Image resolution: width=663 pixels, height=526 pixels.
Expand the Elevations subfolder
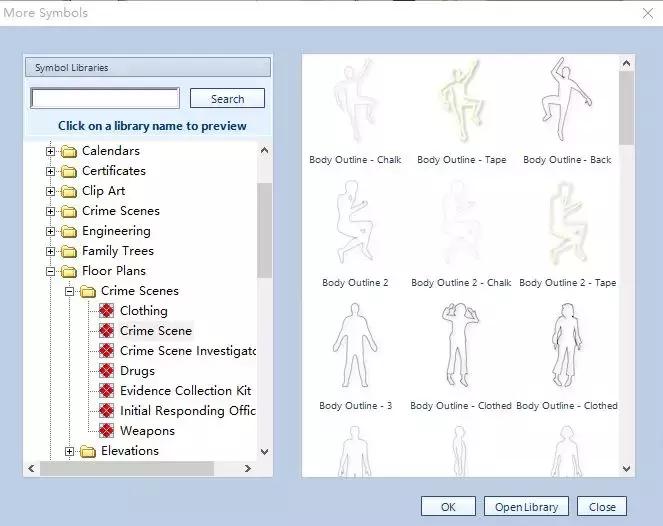tap(70, 451)
